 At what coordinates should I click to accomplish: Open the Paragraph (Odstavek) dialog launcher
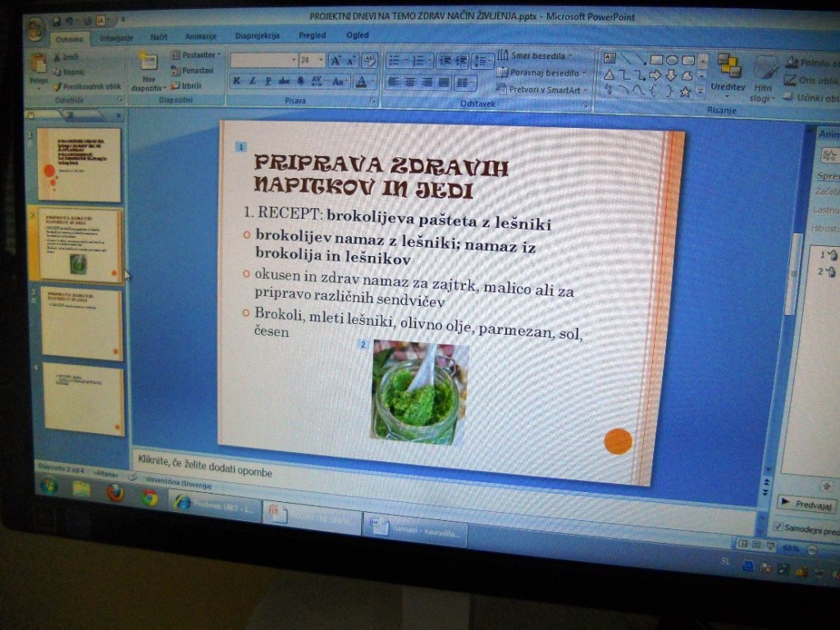[586, 106]
